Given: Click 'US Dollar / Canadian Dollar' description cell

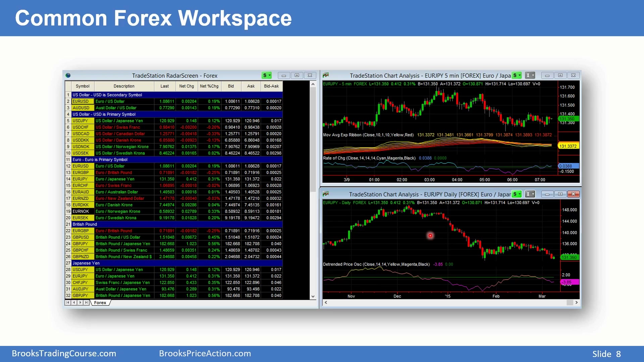Looking at the screenshot, I should 124,134.
